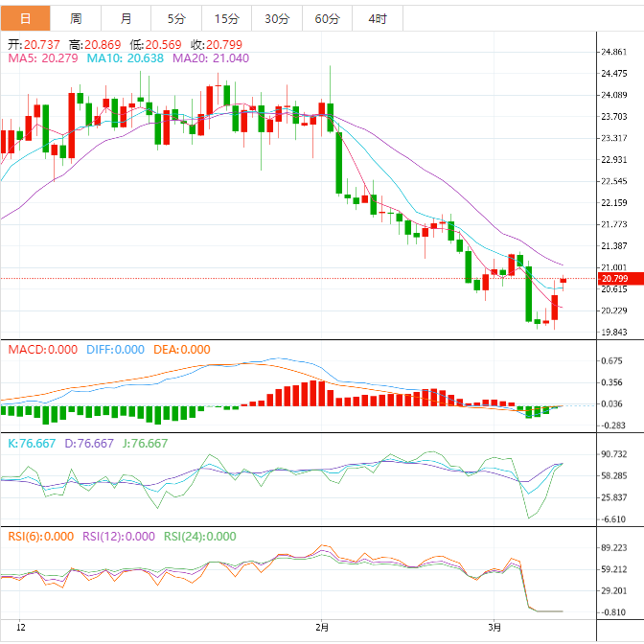Viewport: 644px width, 644px height.
Task: Click the DIFF:0.000 indicator label
Action: click(x=115, y=350)
